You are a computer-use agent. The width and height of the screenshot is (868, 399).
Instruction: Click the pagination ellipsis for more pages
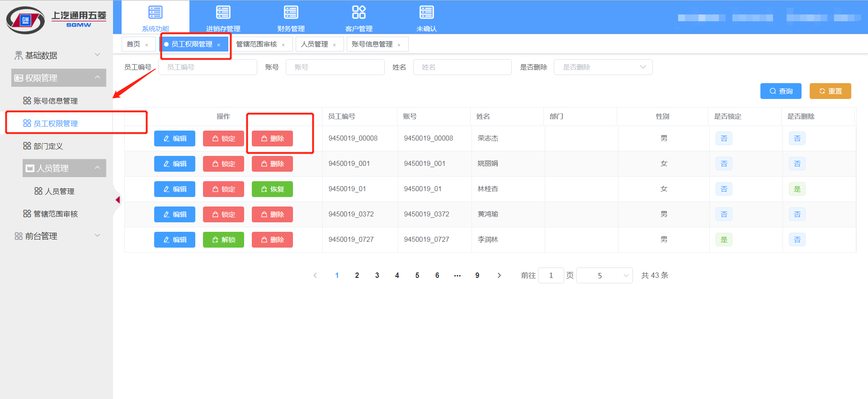tap(457, 275)
